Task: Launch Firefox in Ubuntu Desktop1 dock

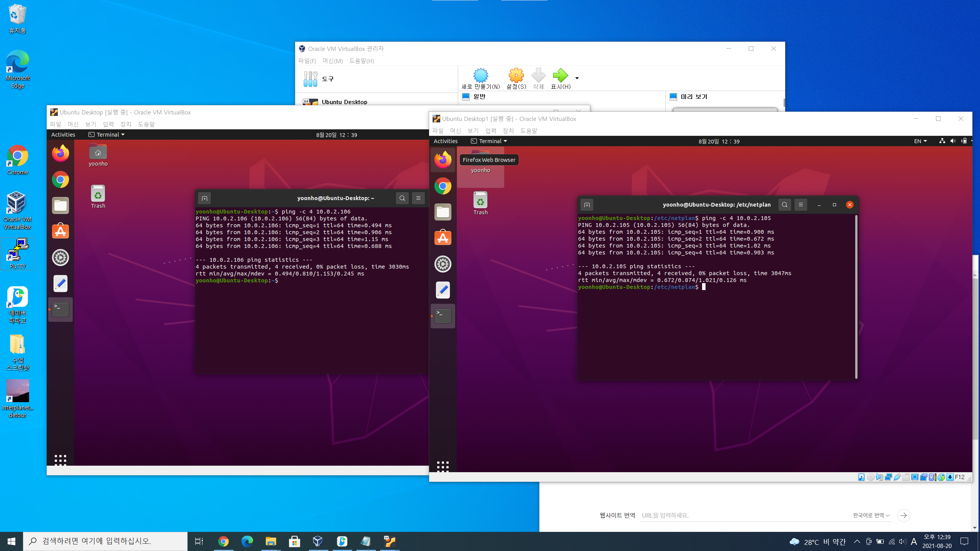Action: pos(443,160)
